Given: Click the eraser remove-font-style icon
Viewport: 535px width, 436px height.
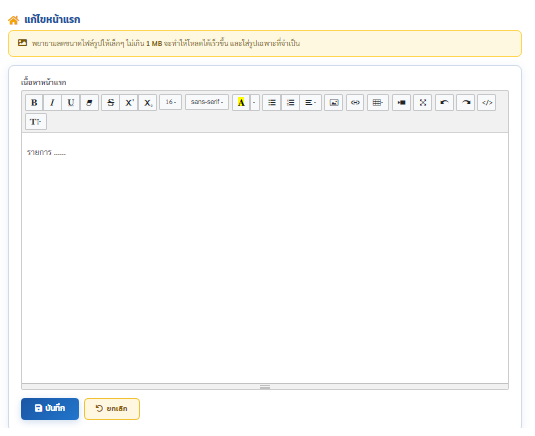Looking at the screenshot, I should (x=89, y=103).
